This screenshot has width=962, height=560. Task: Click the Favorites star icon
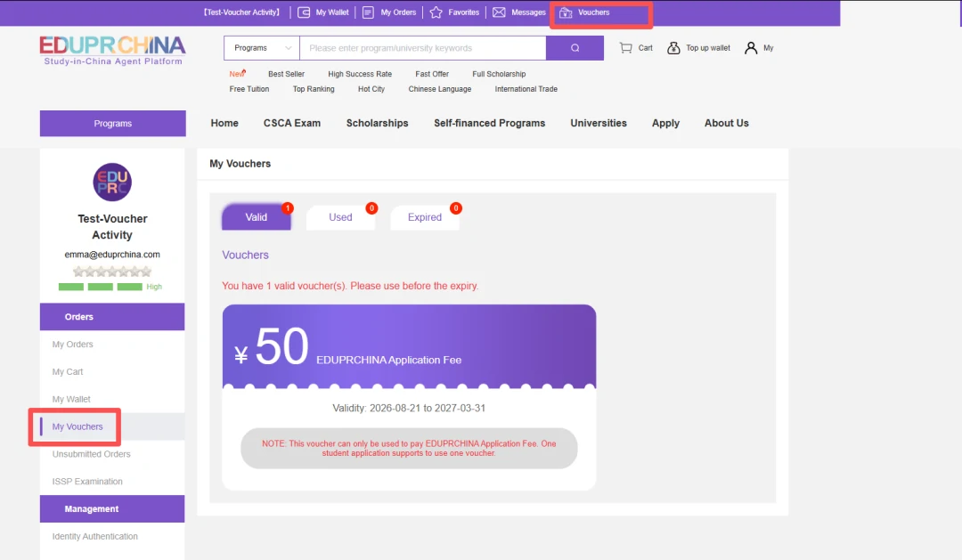pos(436,12)
